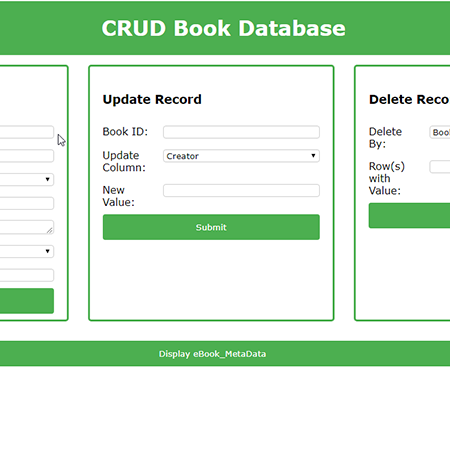
Task: Click the Book ID field in Update Record
Action: (241, 132)
